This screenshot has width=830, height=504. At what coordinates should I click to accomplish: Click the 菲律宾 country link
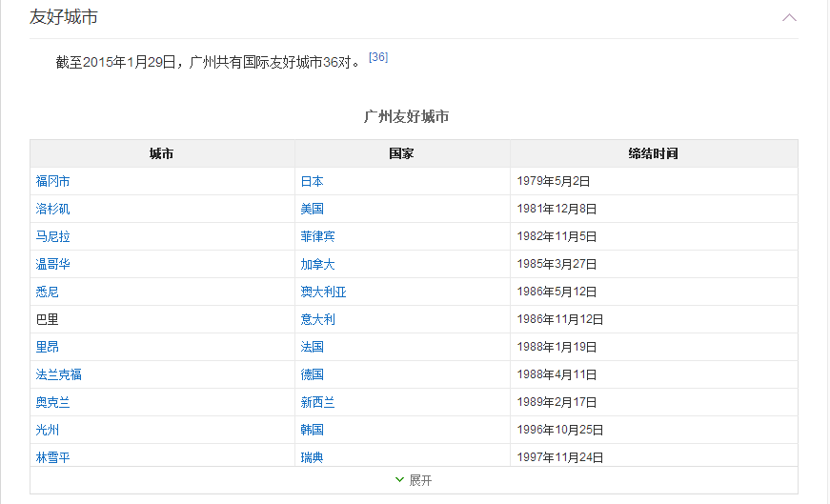pos(317,236)
